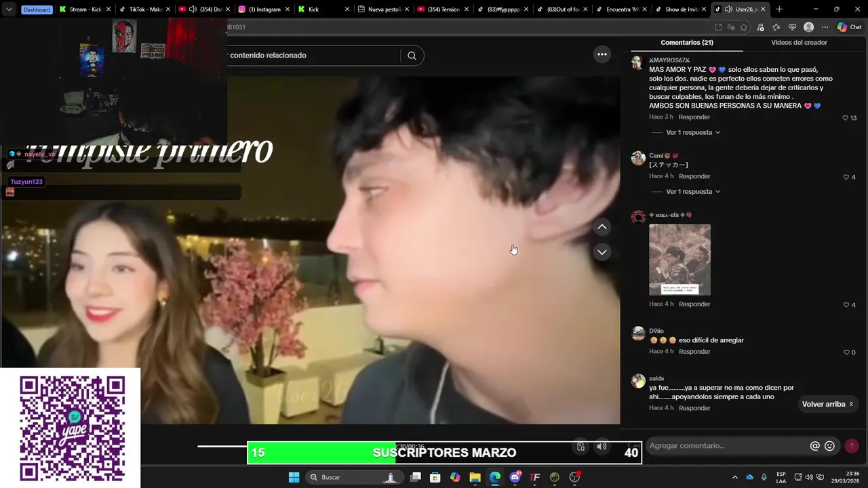This screenshot has width=868, height=488.
Task: Click the Volver arriba button
Action: [827, 404]
